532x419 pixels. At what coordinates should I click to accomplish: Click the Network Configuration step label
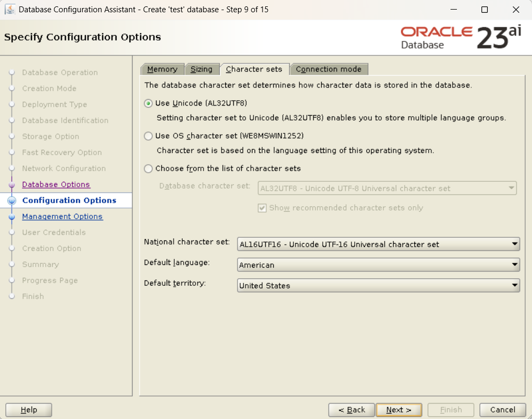point(64,168)
